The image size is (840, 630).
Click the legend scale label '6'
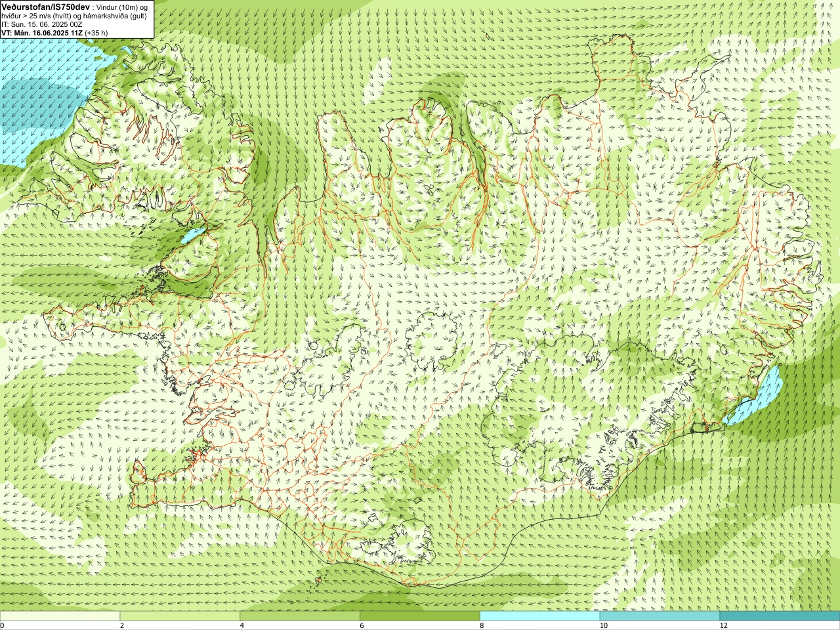tap(362, 625)
